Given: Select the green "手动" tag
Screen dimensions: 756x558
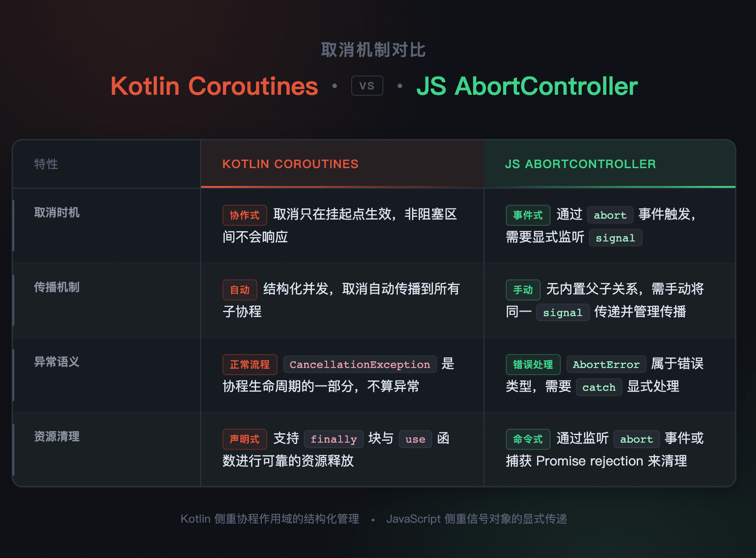Looking at the screenshot, I should pos(523,290).
